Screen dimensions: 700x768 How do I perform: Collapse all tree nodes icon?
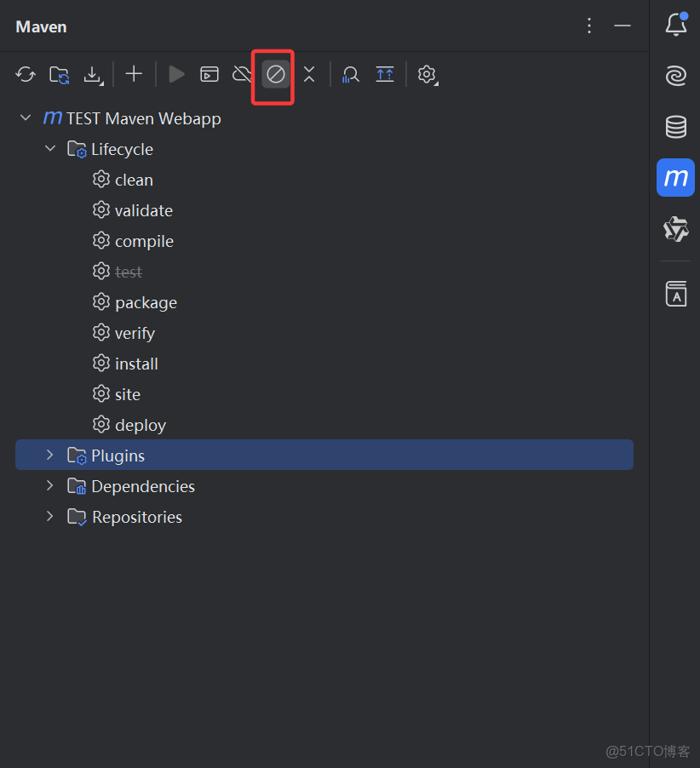[x=309, y=74]
